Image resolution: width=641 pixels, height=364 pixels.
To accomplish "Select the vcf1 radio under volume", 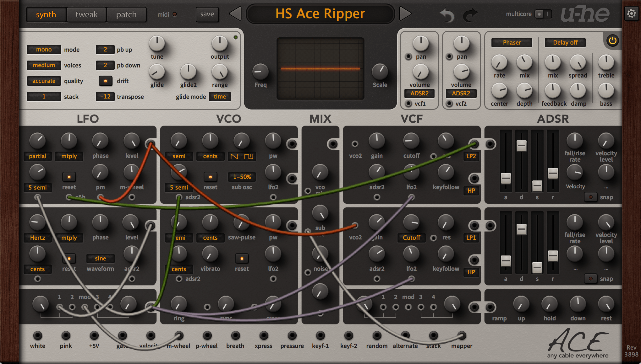I will (408, 103).
